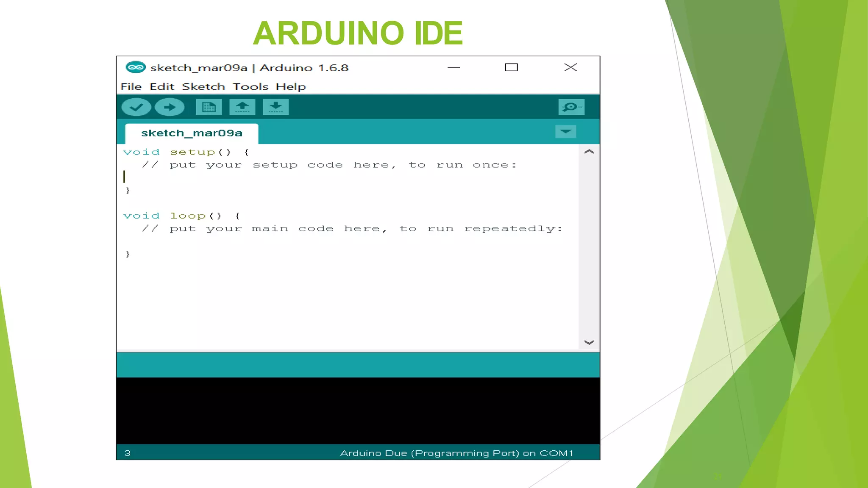Click the editor scroll down arrow
Image resolution: width=868 pixels, height=488 pixels.
589,342
